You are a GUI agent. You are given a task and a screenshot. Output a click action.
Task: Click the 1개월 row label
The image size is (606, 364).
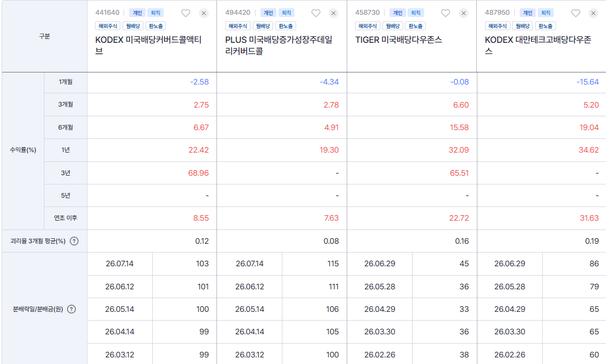tap(66, 82)
